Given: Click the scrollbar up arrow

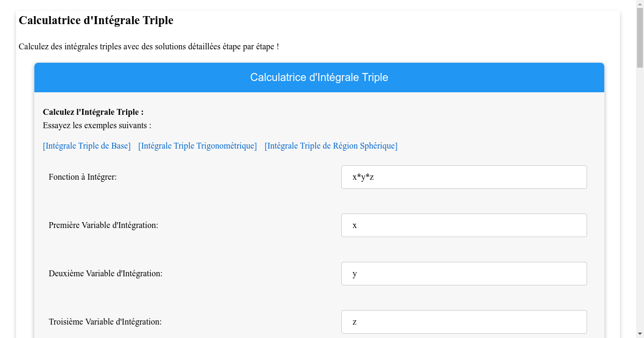Looking at the screenshot, I should (x=638, y=4).
